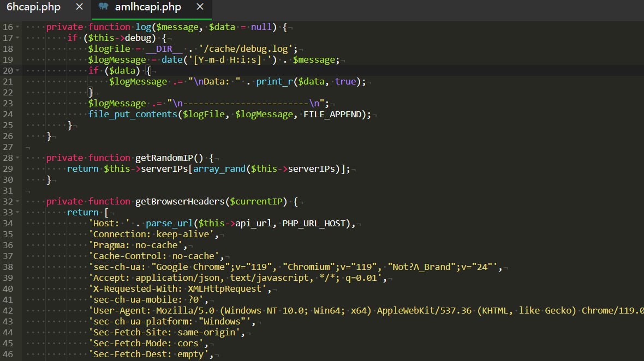Place cursor on file_put_contents call
The width and height of the screenshot is (644, 361).
[133, 115]
